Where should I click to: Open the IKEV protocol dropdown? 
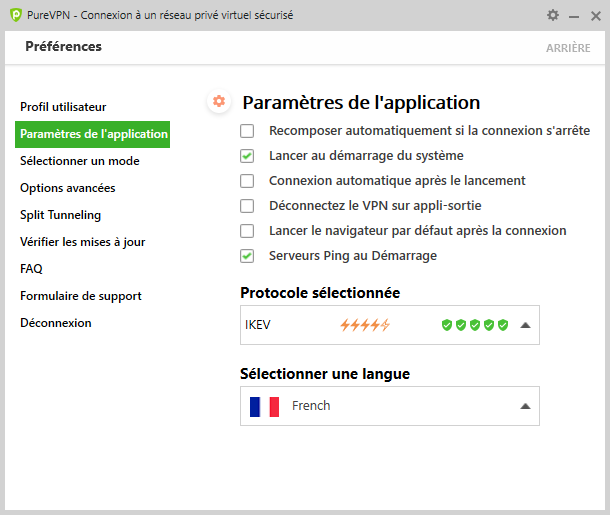pyautogui.click(x=390, y=325)
